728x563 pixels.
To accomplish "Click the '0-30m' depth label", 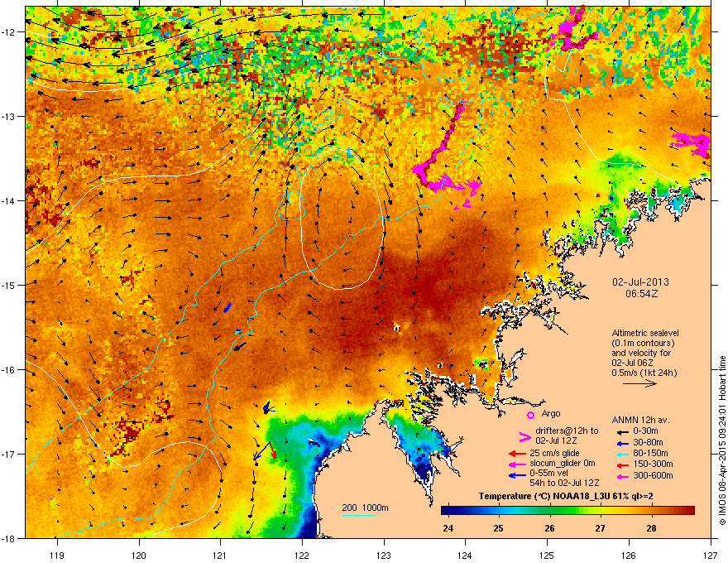I will pos(645,431).
